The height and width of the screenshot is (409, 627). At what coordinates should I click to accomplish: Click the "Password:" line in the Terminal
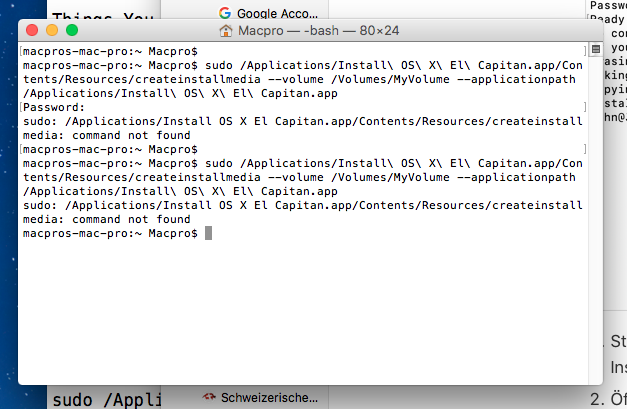click(54, 107)
